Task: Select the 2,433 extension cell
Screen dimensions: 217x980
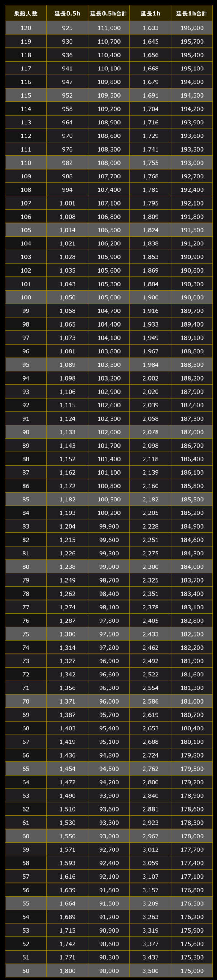Action: [150, 634]
